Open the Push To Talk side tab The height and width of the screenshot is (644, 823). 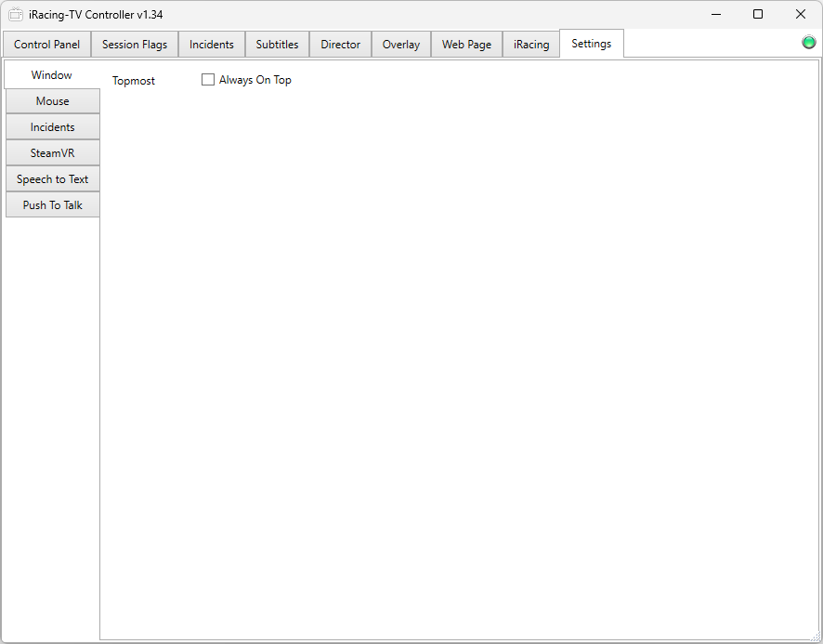(x=53, y=204)
